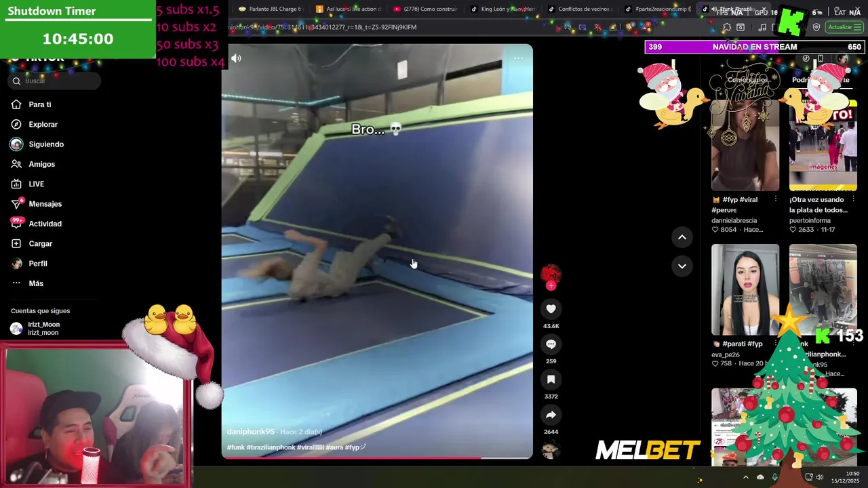Open TikTok app icon near profile avatar
Screen dimensions: 868x488
(806, 58)
